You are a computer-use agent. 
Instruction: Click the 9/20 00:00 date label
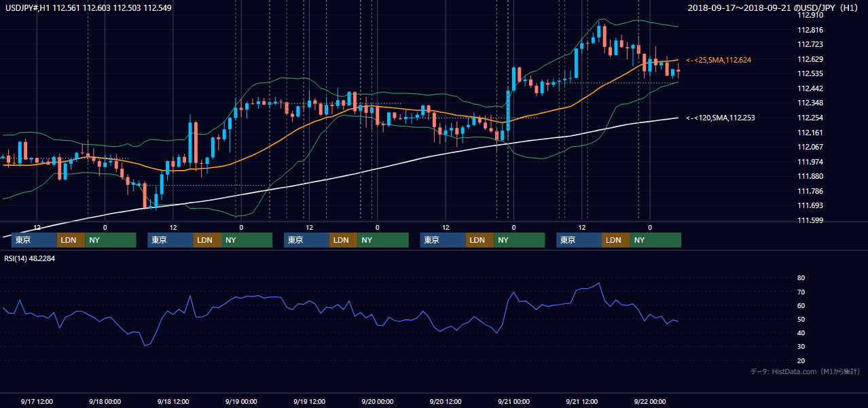(377, 401)
